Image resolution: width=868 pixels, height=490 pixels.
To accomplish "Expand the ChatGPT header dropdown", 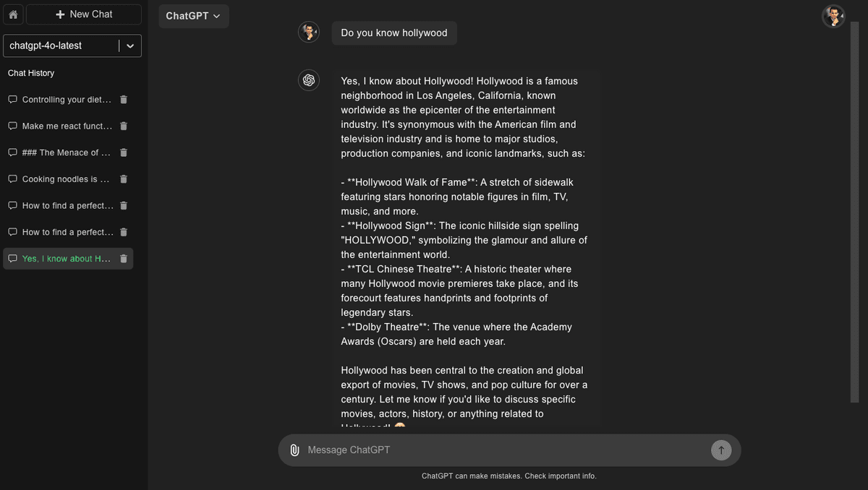I will pyautogui.click(x=193, y=16).
